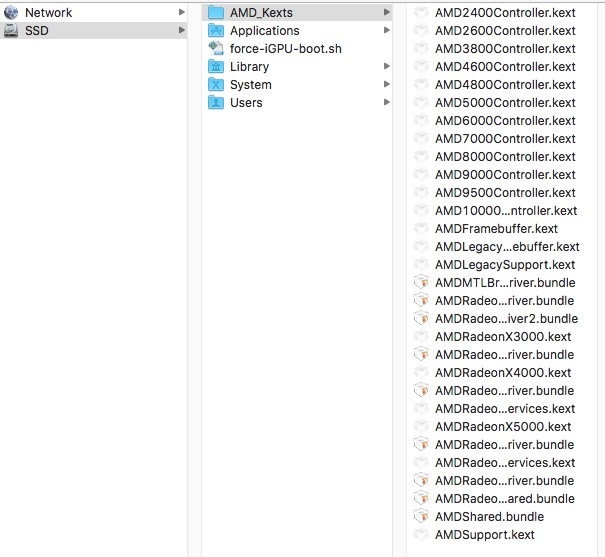Click the AMDMTLBr...river.bundle plugin icon

(x=421, y=283)
